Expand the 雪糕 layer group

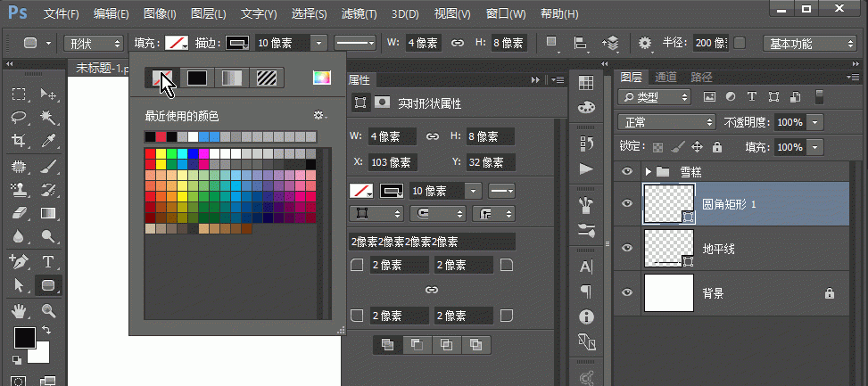pyautogui.click(x=649, y=171)
